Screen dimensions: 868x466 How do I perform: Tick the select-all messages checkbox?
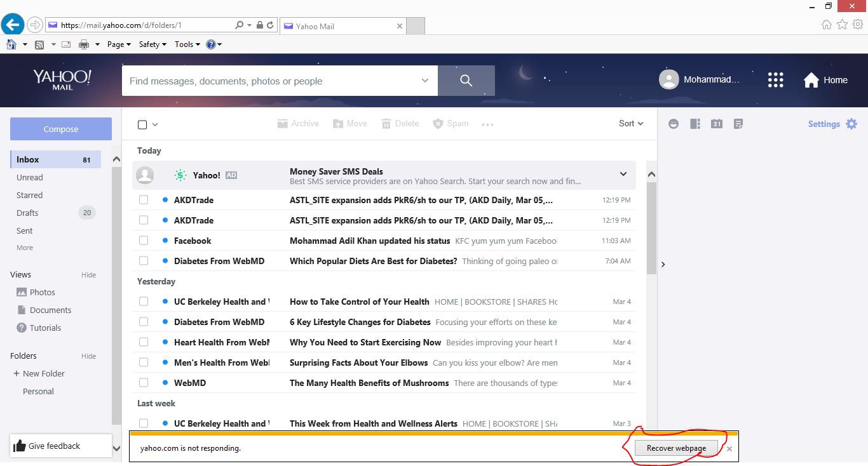[142, 124]
